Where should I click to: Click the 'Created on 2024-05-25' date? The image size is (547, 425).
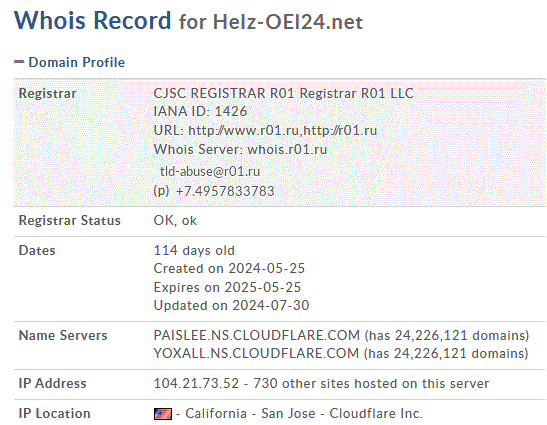coord(229,268)
